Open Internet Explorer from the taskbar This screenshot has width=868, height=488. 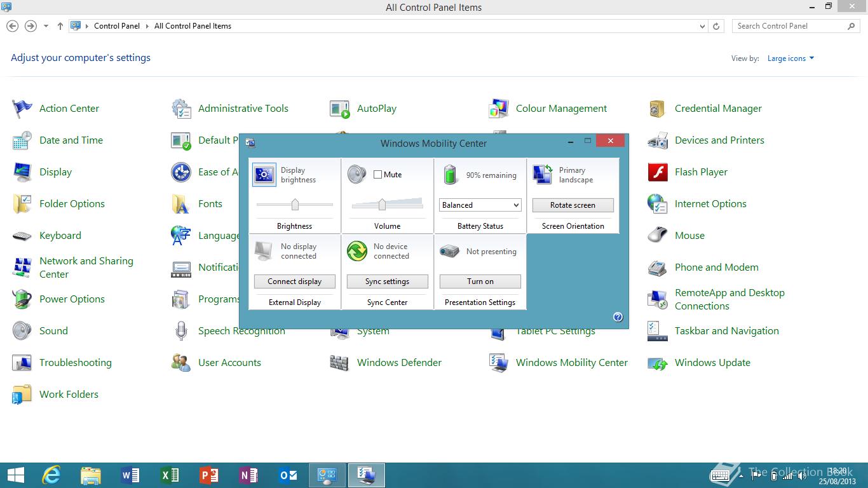[51, 475]
